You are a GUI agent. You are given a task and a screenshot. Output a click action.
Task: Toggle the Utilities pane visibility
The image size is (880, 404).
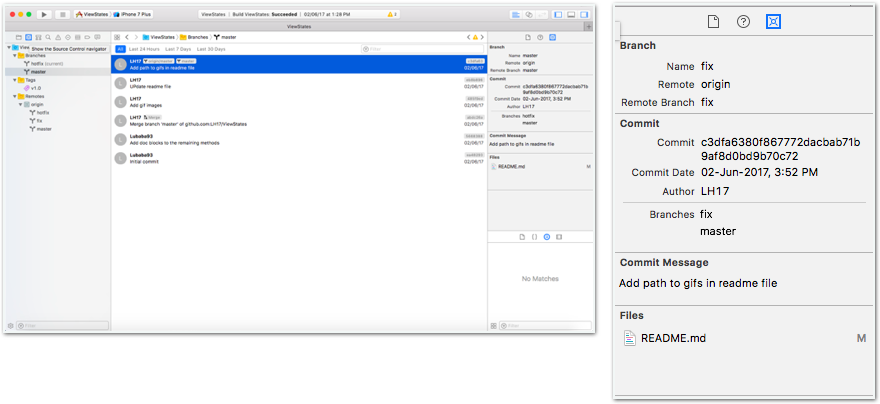click(x=584, y=14)
